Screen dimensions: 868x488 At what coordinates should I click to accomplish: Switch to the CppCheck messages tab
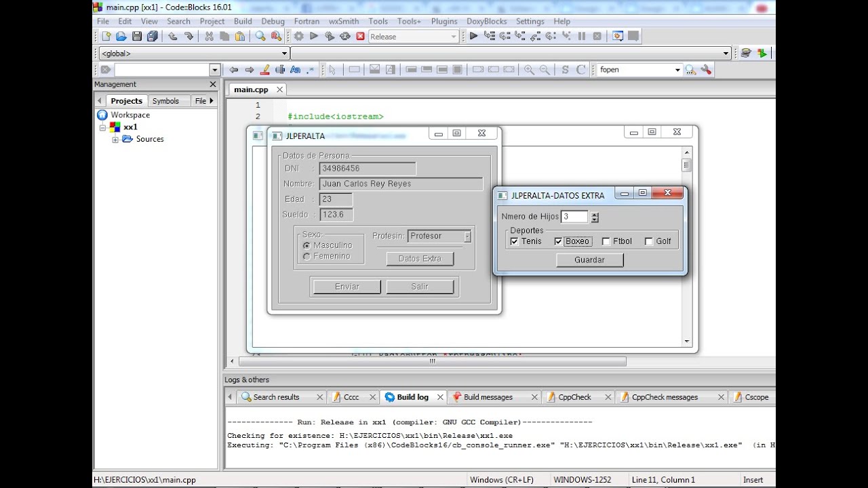(665, 397)
